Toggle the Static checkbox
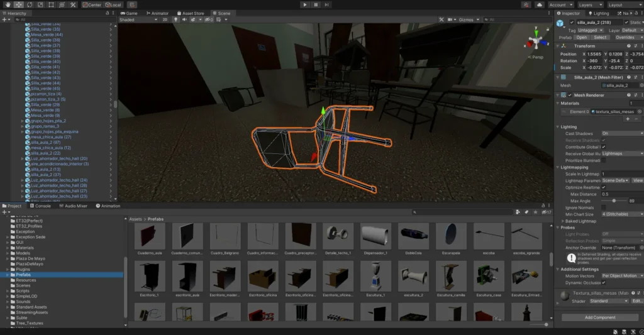Image resolution: width=644 pixels, height=335 pixels. click(x=626, y=22)
